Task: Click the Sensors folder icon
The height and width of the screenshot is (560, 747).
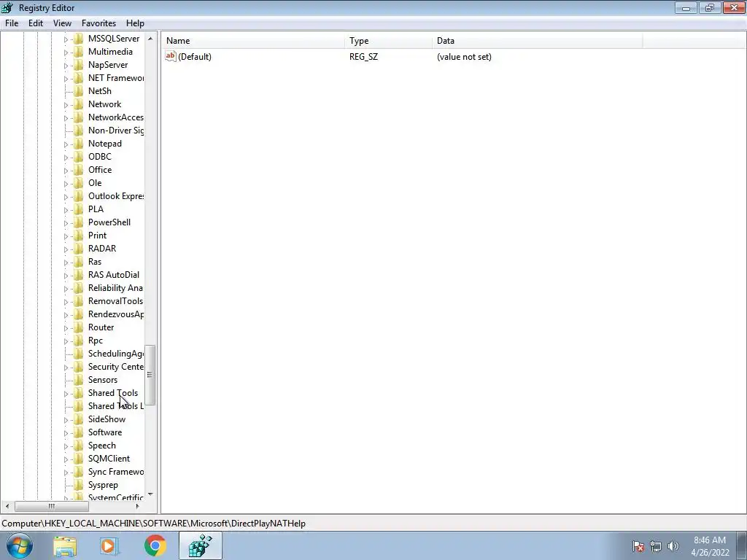Action: point(79,379)
